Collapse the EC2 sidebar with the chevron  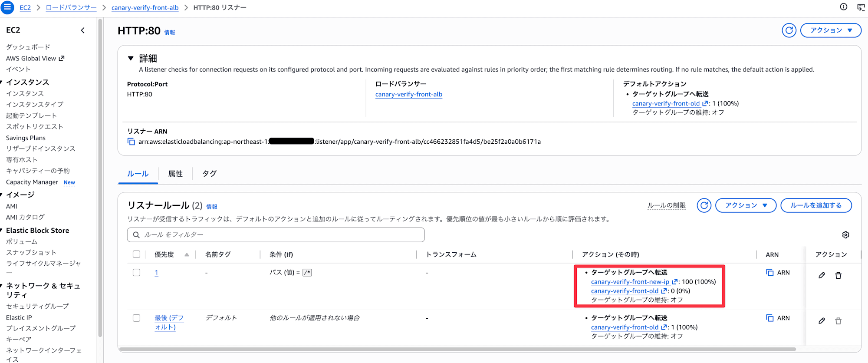point(82,30)
